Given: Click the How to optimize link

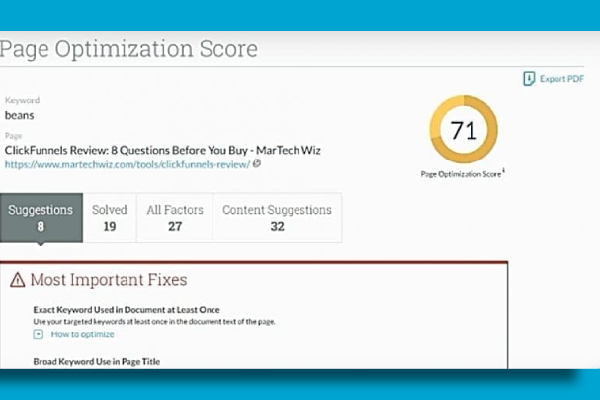Looking at the screenshot, I should click(x=83, y=334).
